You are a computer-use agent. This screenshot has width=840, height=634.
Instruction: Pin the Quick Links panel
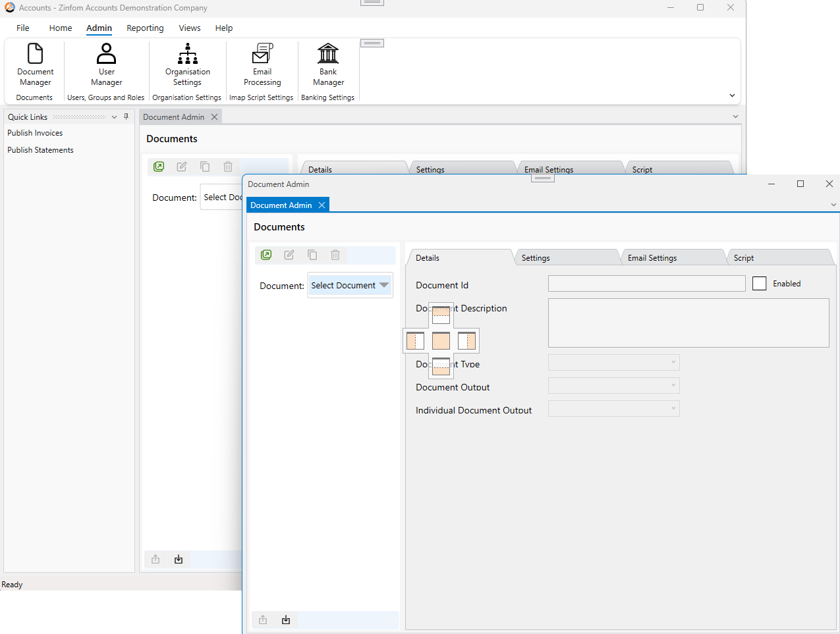coord(126,117)
